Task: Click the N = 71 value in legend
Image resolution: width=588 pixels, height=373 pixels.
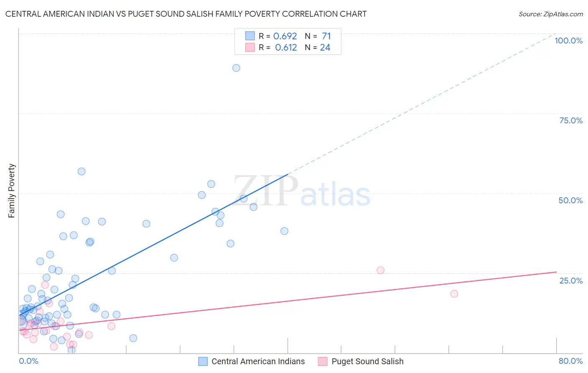Action: click(x=318, y=36)
